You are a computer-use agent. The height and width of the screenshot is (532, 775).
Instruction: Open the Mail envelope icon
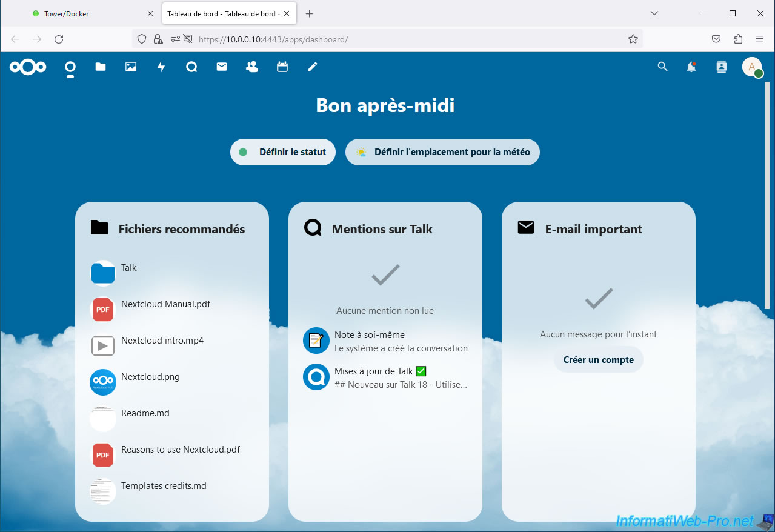[222, 67]
